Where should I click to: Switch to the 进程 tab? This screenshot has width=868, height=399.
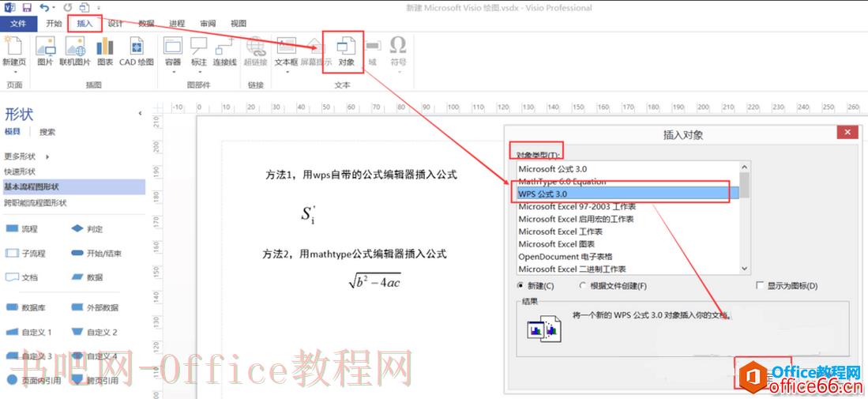point(177,24)
